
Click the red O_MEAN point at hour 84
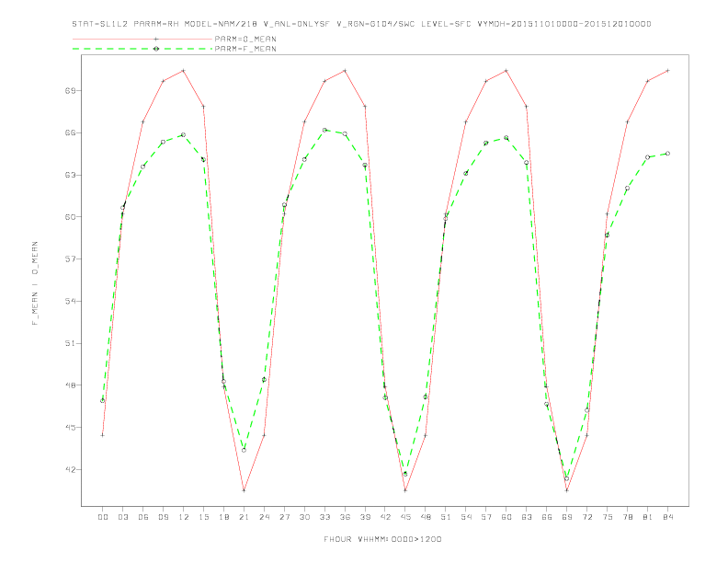(667, 71)
